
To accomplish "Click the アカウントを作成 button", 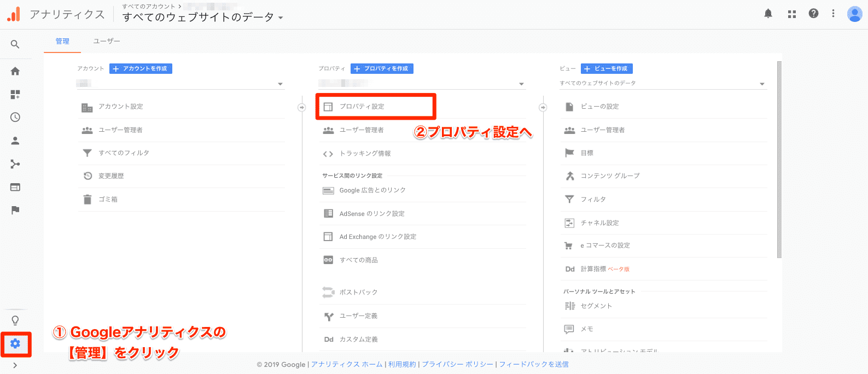I will point(141,68).
